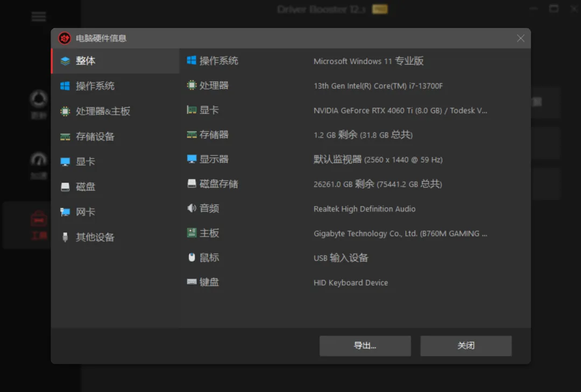This screenshot has height=392, width=581.
Task: Click the 电脑硬件信息 dialog title text
Action: (x=101, y=38)
